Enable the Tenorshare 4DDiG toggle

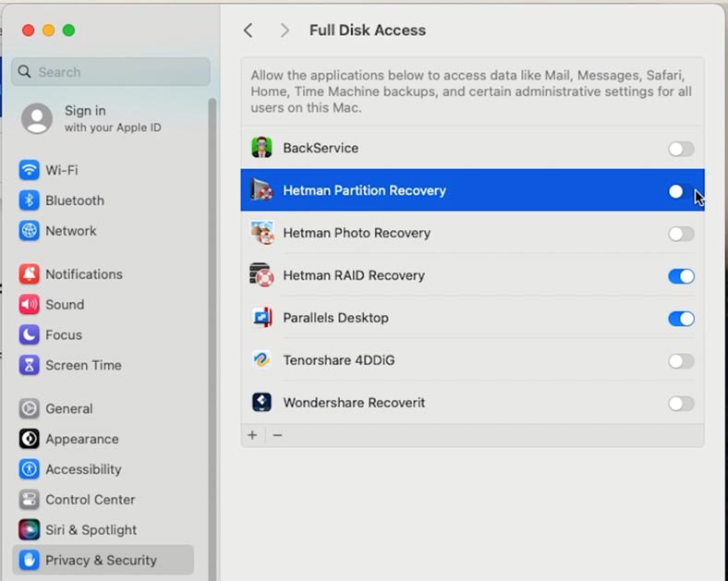tap(681, 361)
